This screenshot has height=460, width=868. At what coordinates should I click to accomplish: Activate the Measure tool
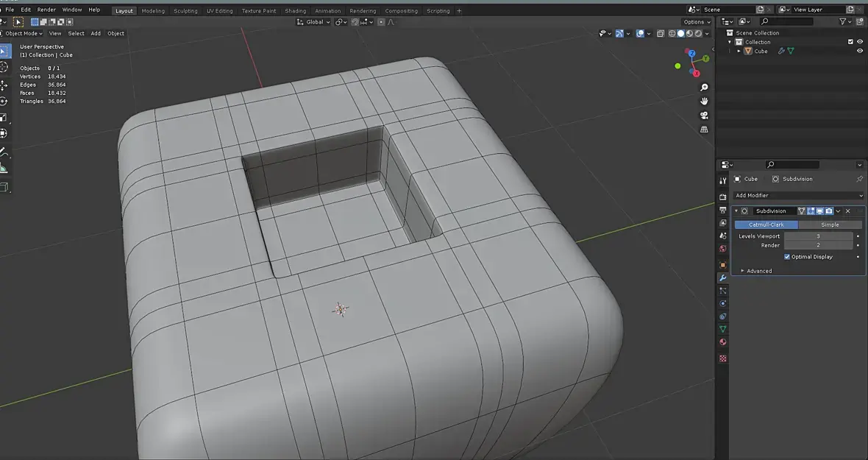[4, 169]
